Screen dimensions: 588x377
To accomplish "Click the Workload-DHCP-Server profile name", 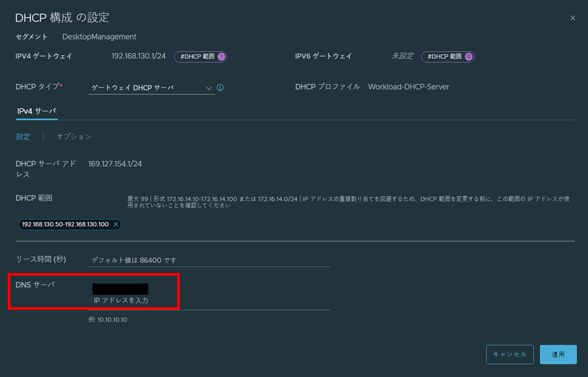I will [409, 87].
